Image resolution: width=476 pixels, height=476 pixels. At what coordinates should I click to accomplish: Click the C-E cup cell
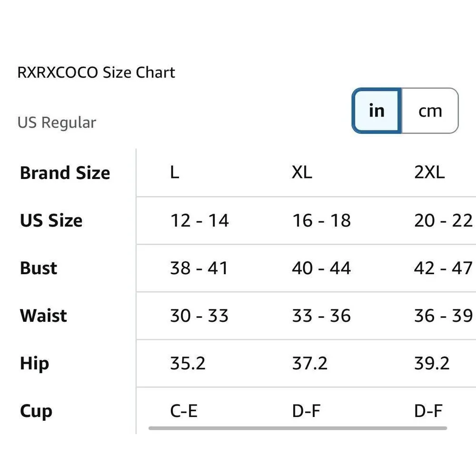(184, 411)
